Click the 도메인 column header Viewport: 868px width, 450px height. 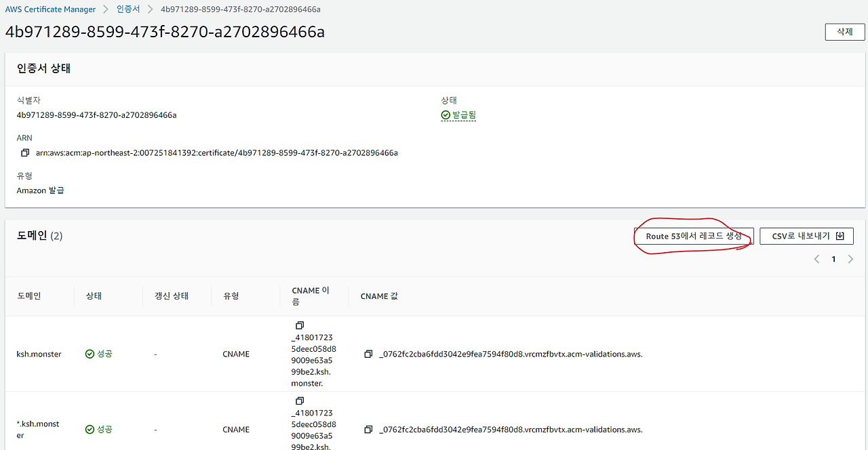pyautogui.click(x=29, y=296)
